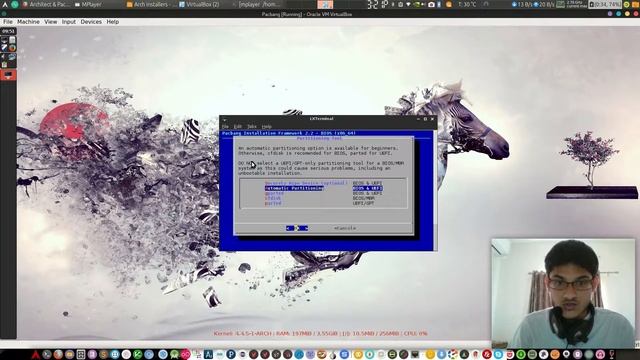Open the Arch application menu icon
640x360 pixels.
click(5, 4)
